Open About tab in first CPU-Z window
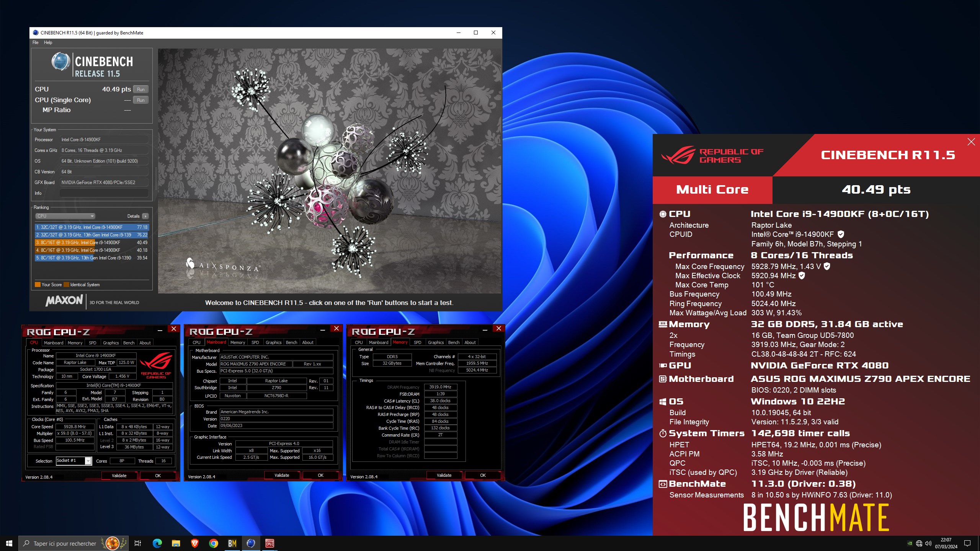Screen dimensions: 980x551 pyautogui.click(x=145, y=343)
